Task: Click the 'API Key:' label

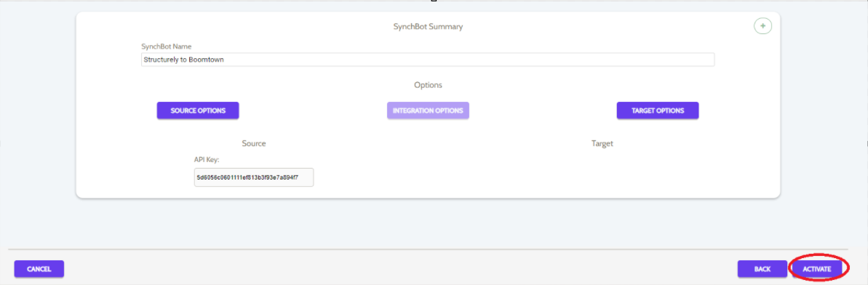Action: click(x=207, y=159)
